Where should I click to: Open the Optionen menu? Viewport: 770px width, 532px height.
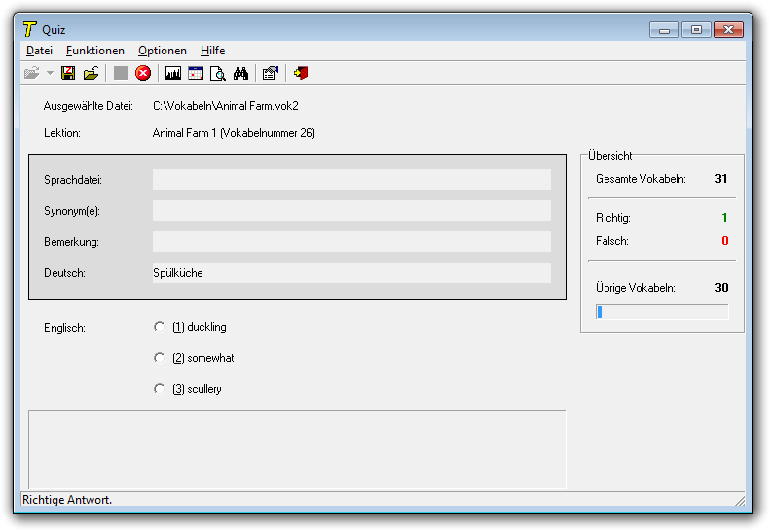163,51
